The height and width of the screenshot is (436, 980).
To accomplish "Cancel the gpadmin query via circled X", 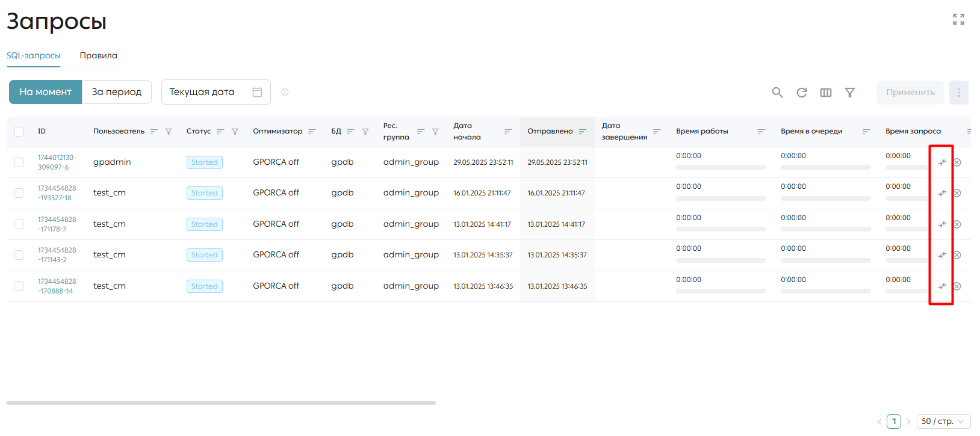I will coord(957,162).
